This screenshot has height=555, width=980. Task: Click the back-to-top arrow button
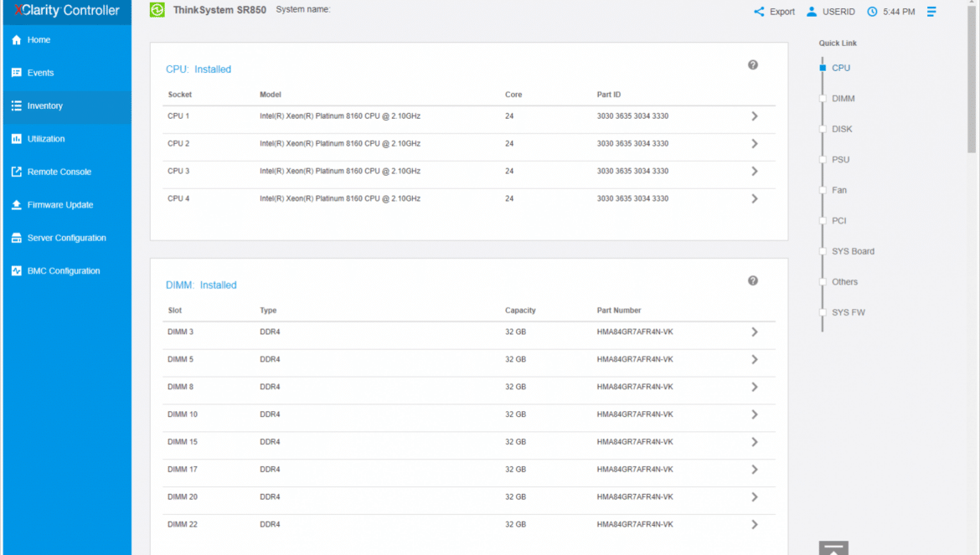tap(833, 548)
